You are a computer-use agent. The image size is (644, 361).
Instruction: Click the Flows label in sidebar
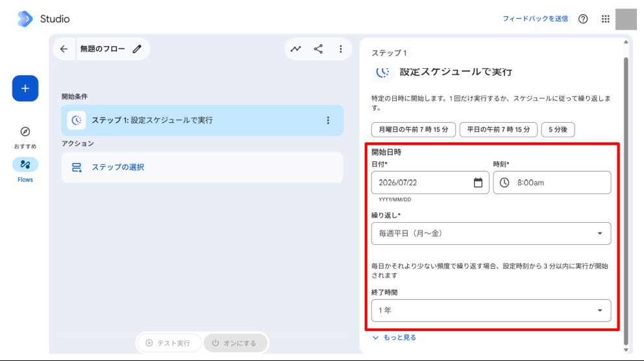click(x=25, y=179)
